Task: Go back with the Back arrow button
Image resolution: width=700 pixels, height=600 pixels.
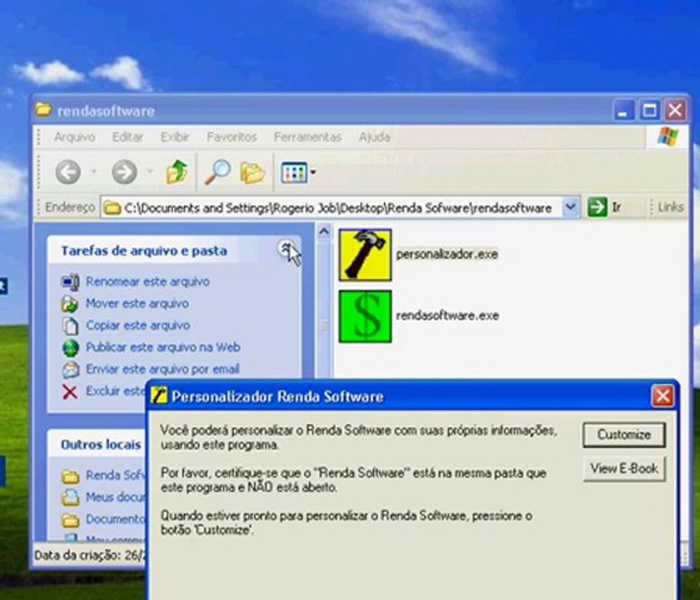Action: pos(67,172)
